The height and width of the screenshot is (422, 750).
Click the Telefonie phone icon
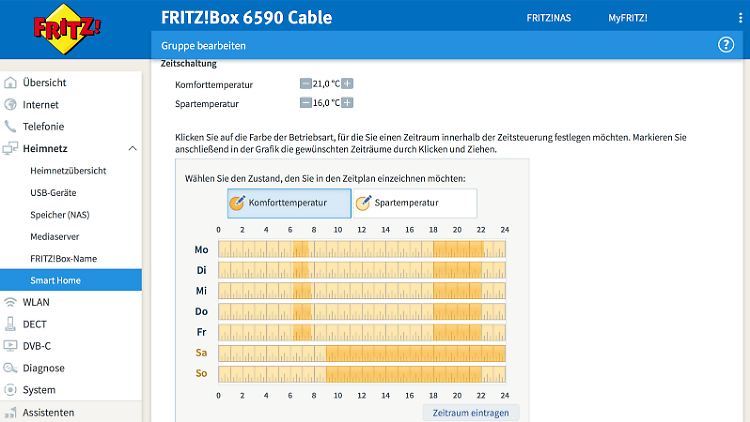click(x=11, y=126)
